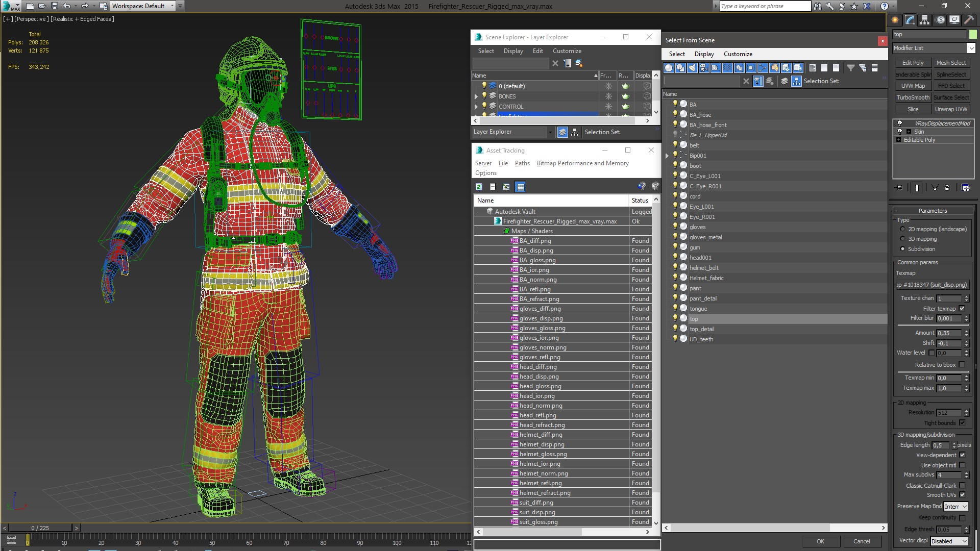Screen dimensions: 980x551
Task: Click the timeline frame slider 0 / 225
Action: [x=40, y=528]
